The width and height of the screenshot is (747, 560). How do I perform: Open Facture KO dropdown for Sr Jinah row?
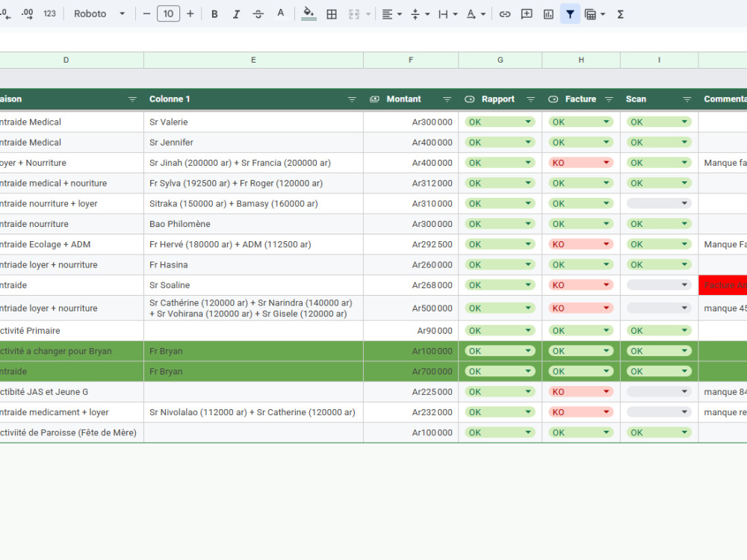click(x=580, y=163)
